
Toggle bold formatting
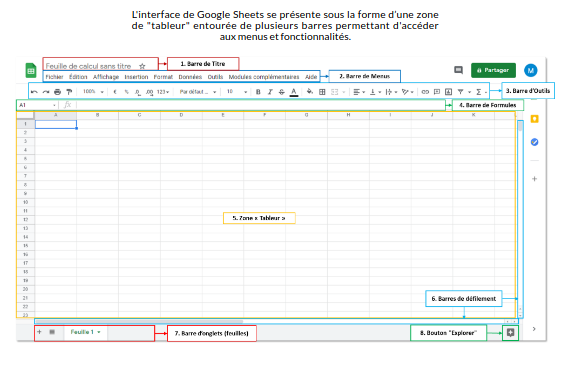258,92
